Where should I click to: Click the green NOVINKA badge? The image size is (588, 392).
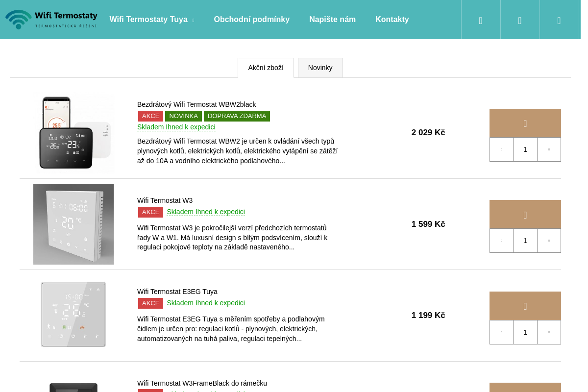click(183, 116)
